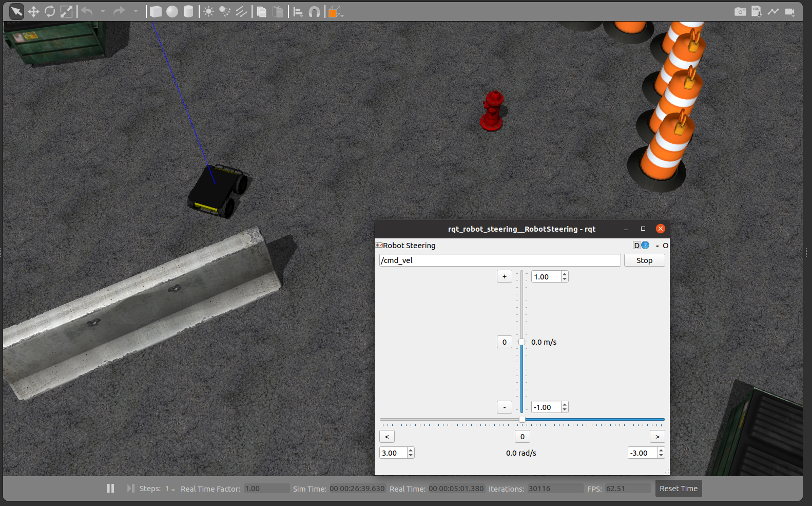Click the /cmd_vel topic input field

click(500, 260)
